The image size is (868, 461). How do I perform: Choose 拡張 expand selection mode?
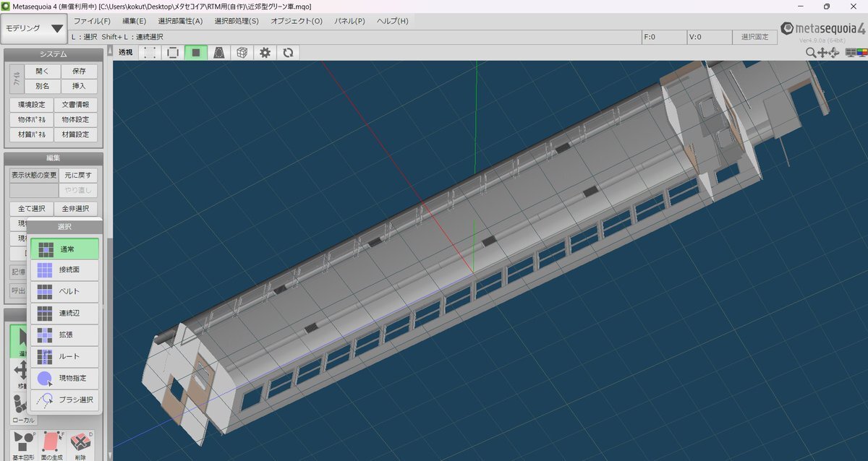(x=64, y=335)
